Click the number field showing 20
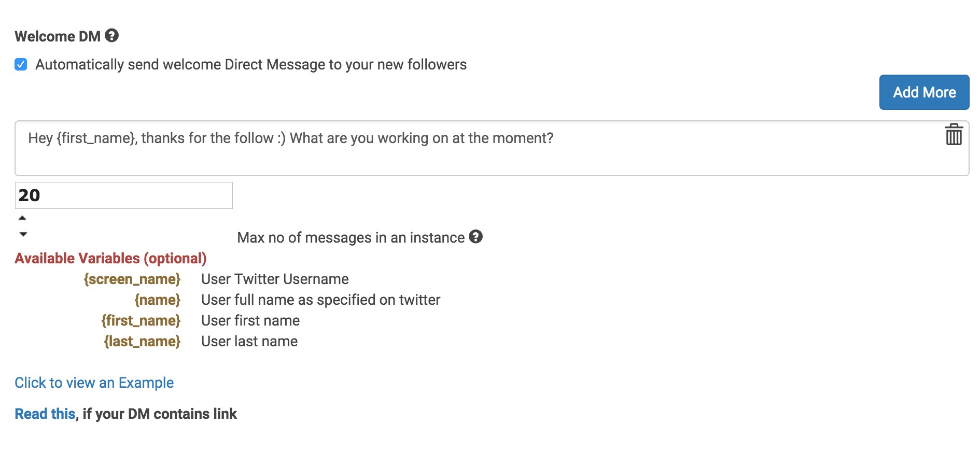 tap(124, 195)
